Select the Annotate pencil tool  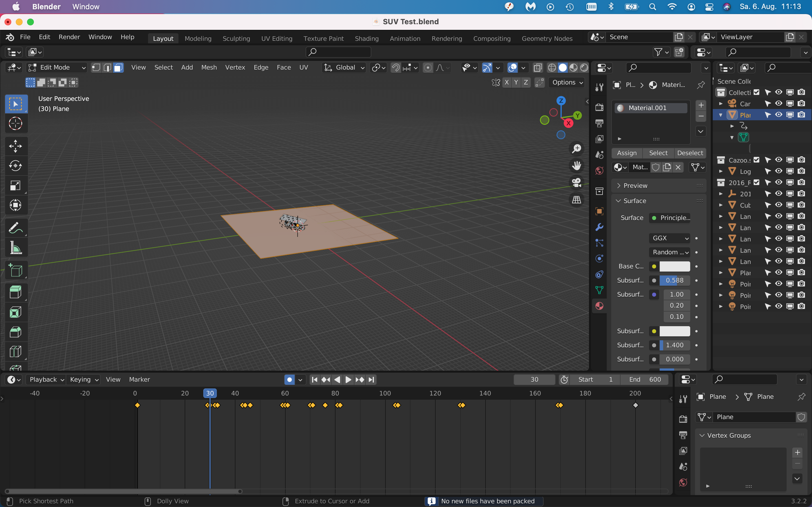(16, 228)
